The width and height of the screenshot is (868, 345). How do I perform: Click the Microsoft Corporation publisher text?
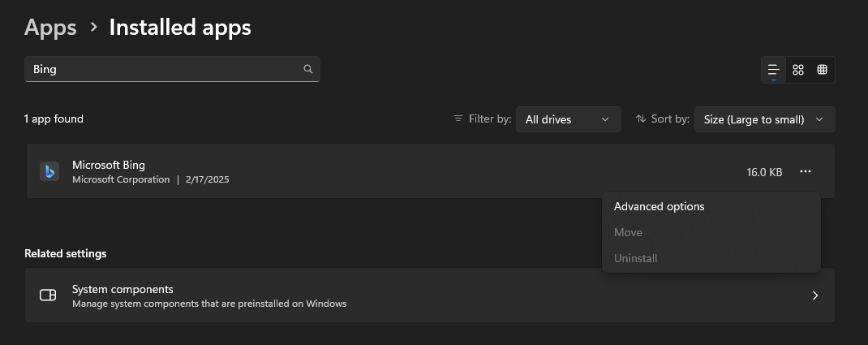point(121,179)
